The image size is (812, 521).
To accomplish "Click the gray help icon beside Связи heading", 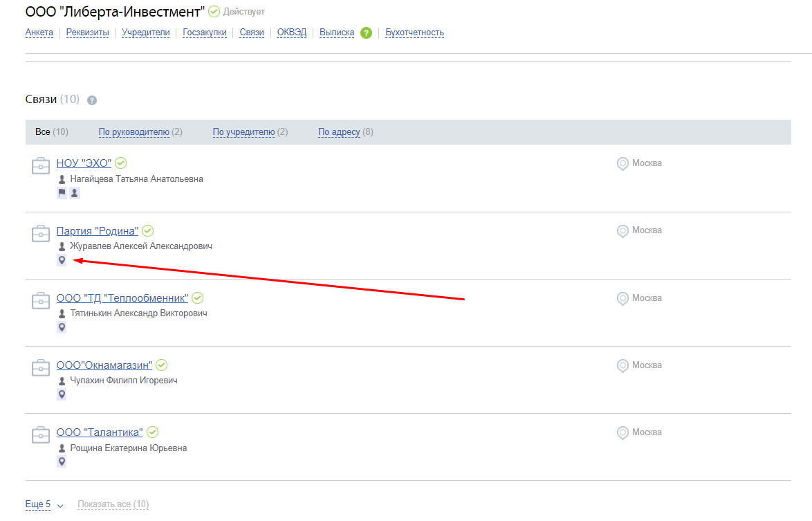I will 92,100.
